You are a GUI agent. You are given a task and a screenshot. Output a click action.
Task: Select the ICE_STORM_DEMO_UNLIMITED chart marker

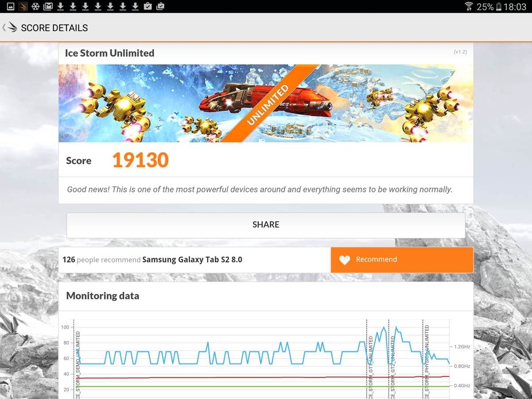[78, 364]
